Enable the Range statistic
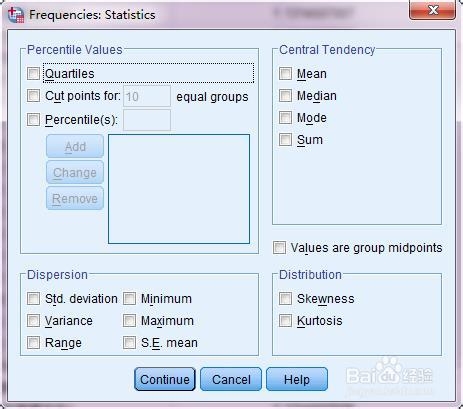This screenshot has width=463, height=409. 33,343
